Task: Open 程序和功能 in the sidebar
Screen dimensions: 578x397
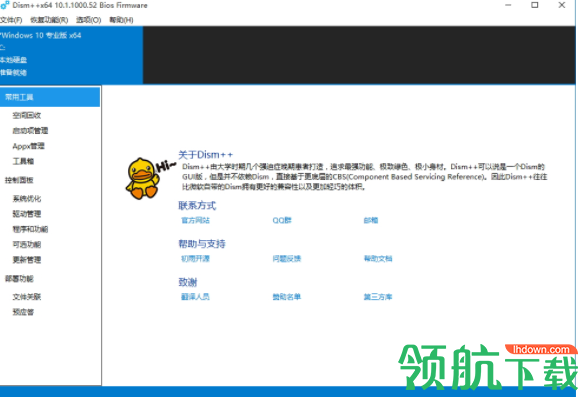Action: tap(30, 229)
